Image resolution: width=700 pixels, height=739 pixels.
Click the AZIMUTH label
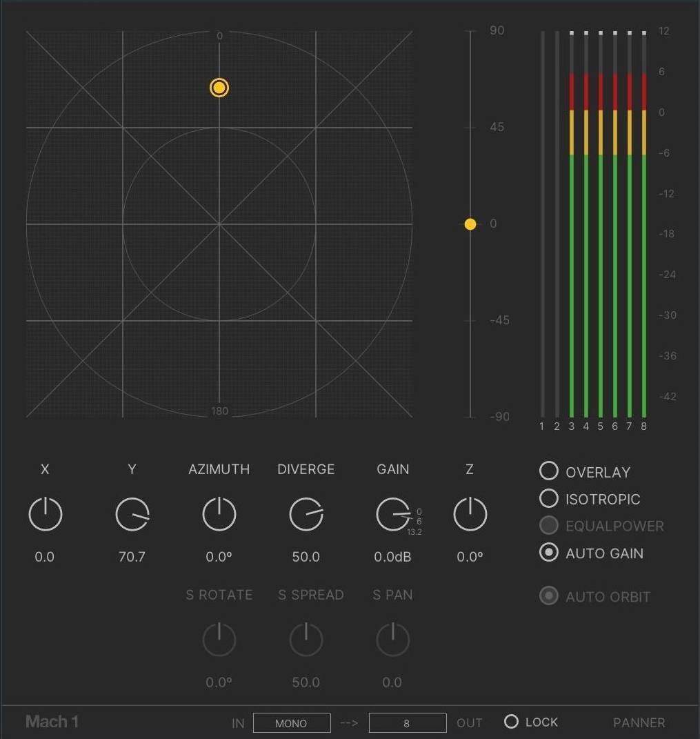219,469
